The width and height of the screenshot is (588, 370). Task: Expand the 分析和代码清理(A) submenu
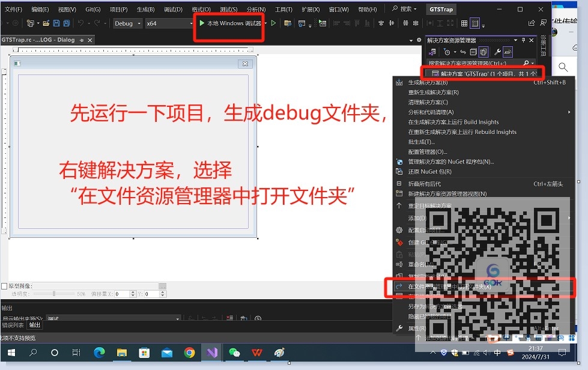pos(483,112)
